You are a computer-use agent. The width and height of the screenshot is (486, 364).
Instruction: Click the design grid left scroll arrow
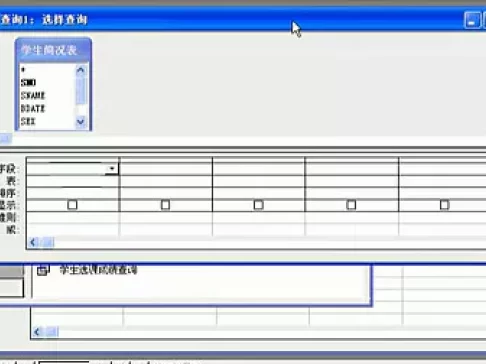click(x=33, y=242)
